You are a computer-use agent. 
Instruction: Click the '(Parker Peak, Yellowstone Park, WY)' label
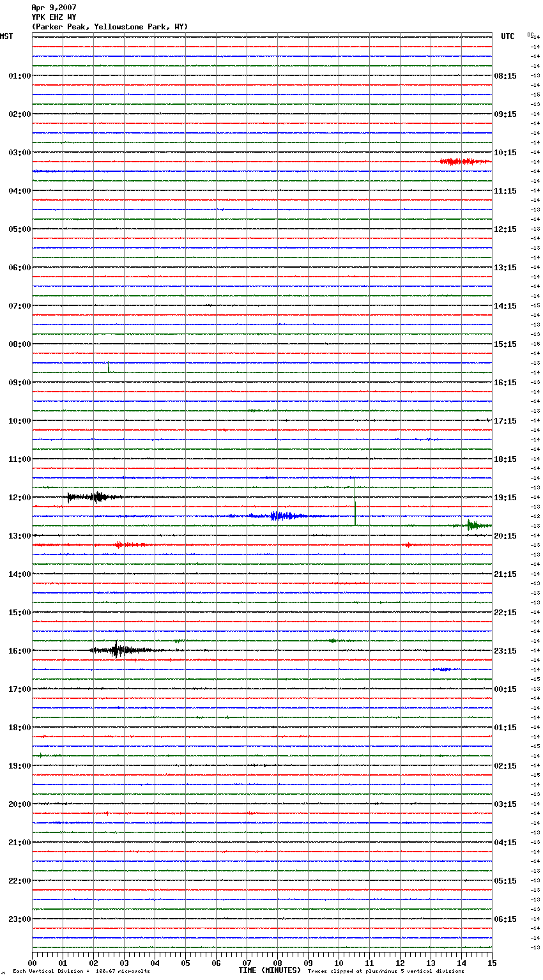pos(110,27)
